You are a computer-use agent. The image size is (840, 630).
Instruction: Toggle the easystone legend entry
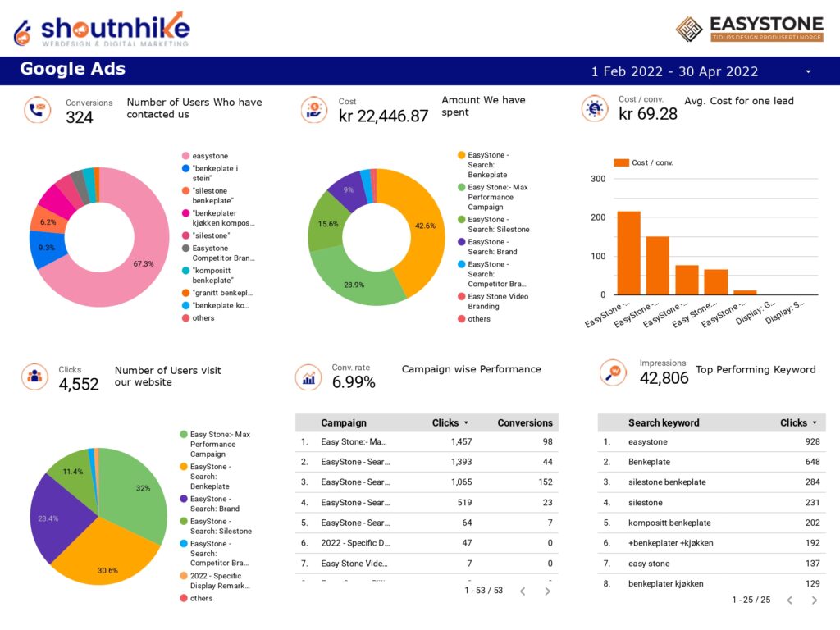(209, 156)
